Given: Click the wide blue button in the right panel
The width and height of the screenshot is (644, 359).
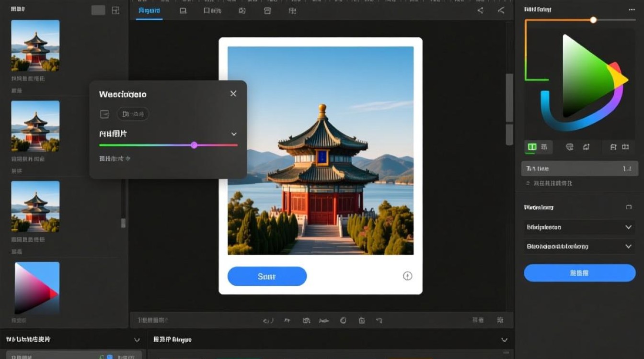Looking at the screenshot, I should 580,273.
